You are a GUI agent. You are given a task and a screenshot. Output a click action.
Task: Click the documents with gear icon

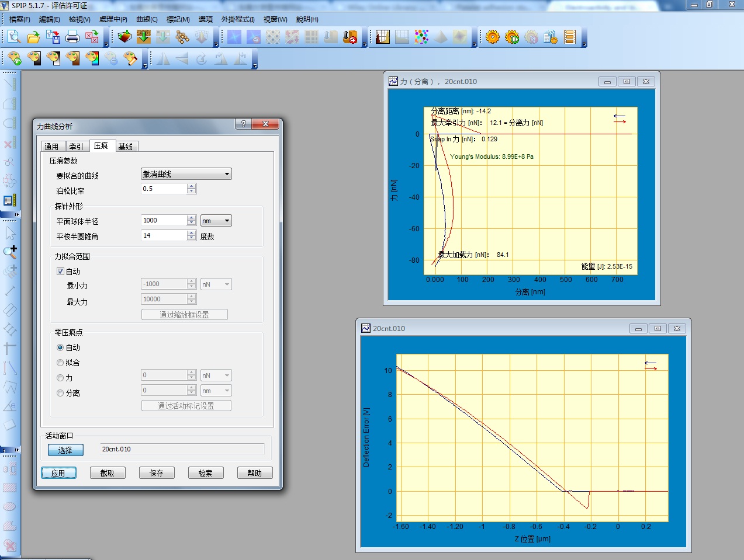click(x=551, y=37)
